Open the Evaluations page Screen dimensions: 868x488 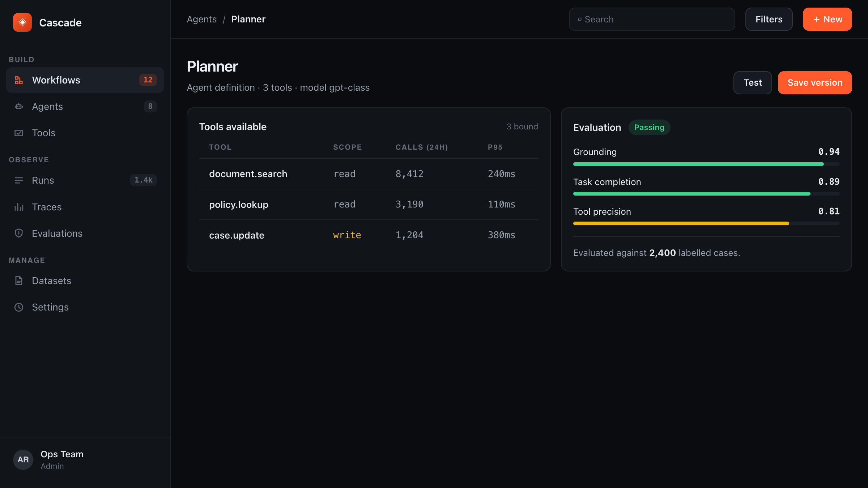(85, 234)
